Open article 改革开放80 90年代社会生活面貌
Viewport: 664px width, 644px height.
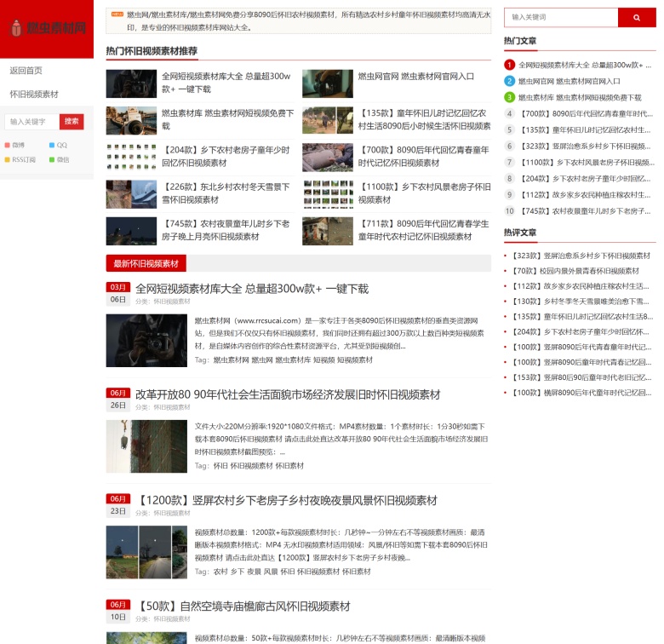288,395
